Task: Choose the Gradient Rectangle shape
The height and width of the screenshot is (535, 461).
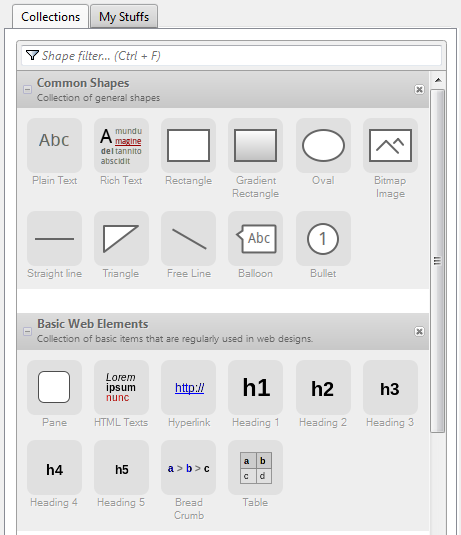Action: (256, 159)
